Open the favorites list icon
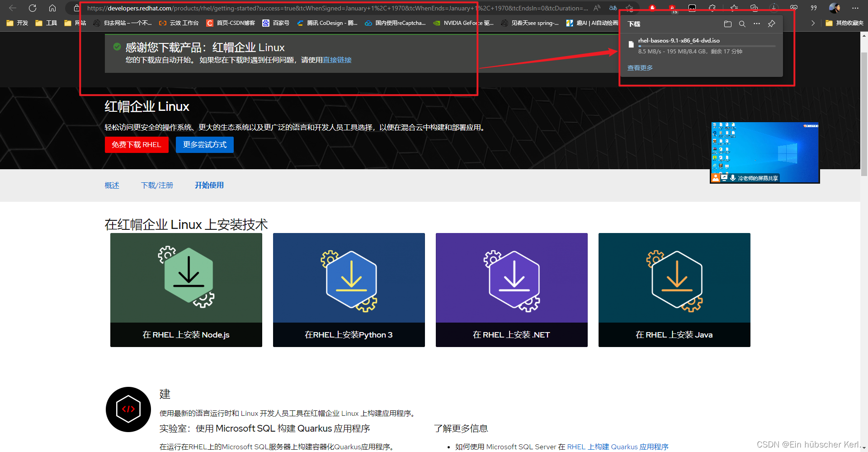The height and width of the screenshot is (452, 868). [x=734, y=8]
